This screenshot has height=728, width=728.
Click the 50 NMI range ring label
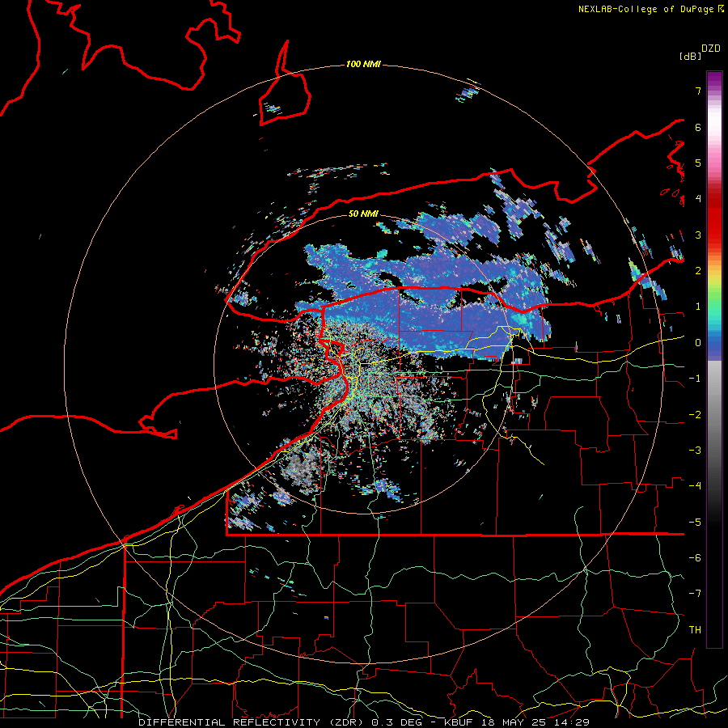363,214
